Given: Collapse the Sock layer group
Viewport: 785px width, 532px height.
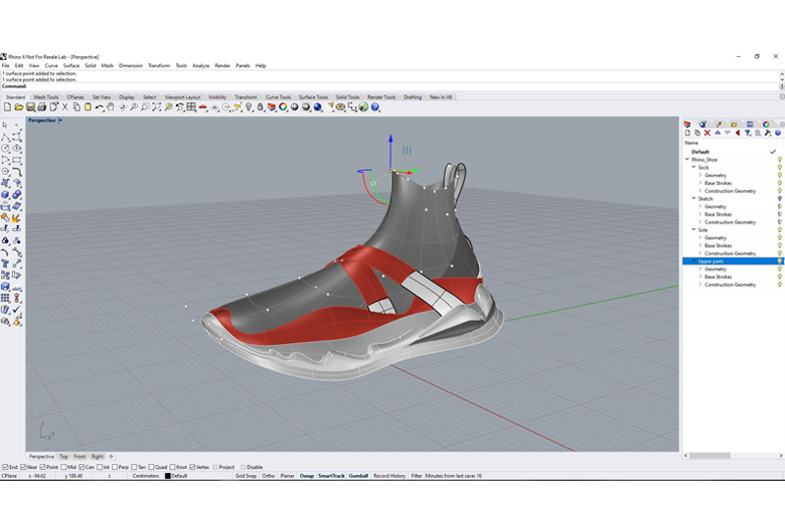Looking at the screenshot, I should click(x=694, y=167).
